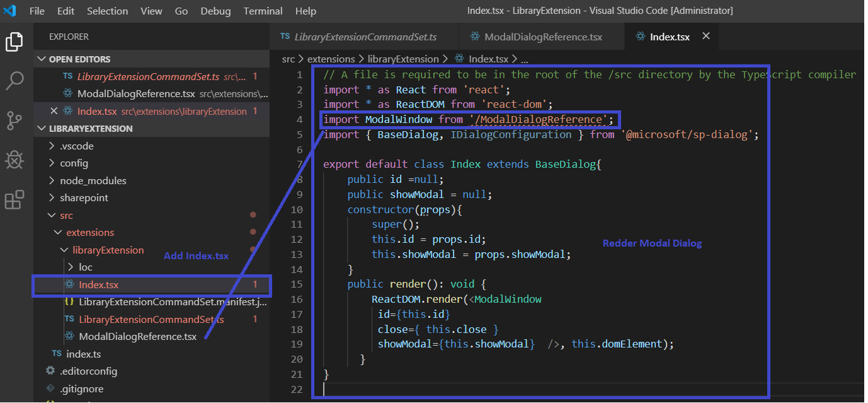Click the "public showModal = null;" code line
The image size is (868, 403).
tap(420, 194)
